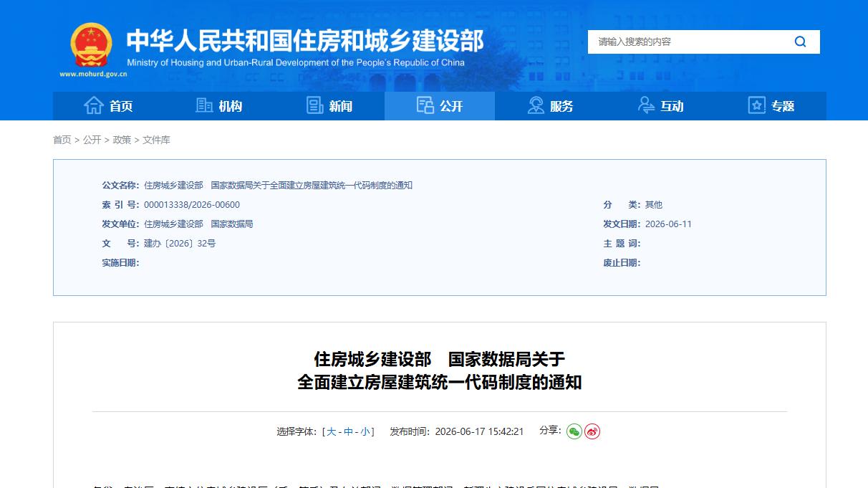868x488 pixels.
Task: Click the building icon beside 机构
Action: tap(204, 105)
